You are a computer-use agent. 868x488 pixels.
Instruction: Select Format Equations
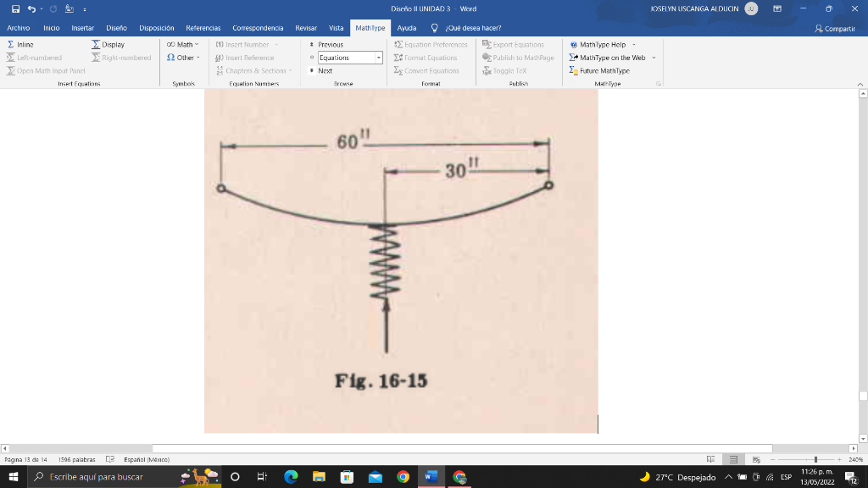pyautogui.click(x=431, y=58)
